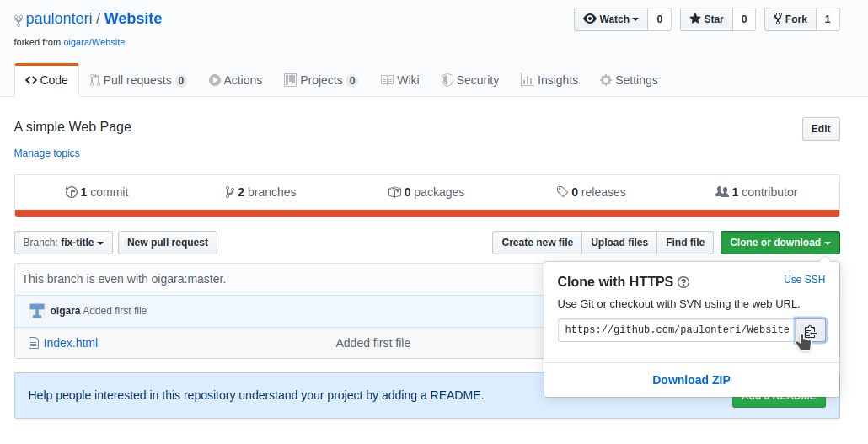
Task: Star the repository
Action: 706,19
